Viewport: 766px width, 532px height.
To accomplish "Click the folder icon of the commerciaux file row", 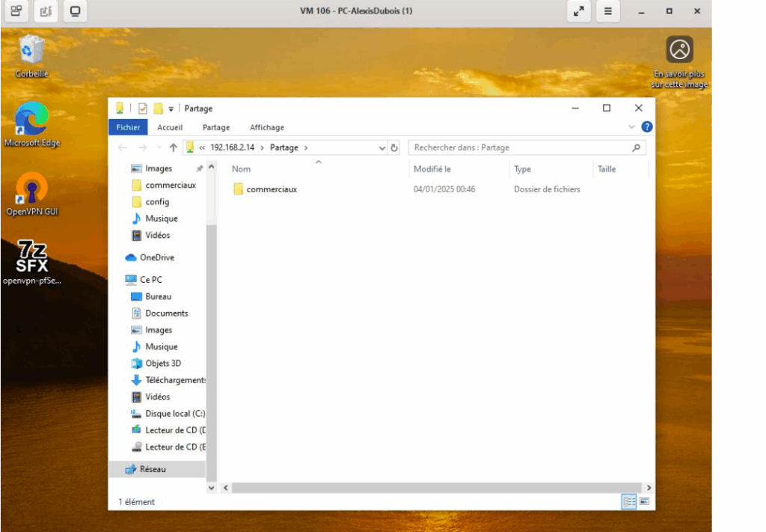I will coord(239,189).
